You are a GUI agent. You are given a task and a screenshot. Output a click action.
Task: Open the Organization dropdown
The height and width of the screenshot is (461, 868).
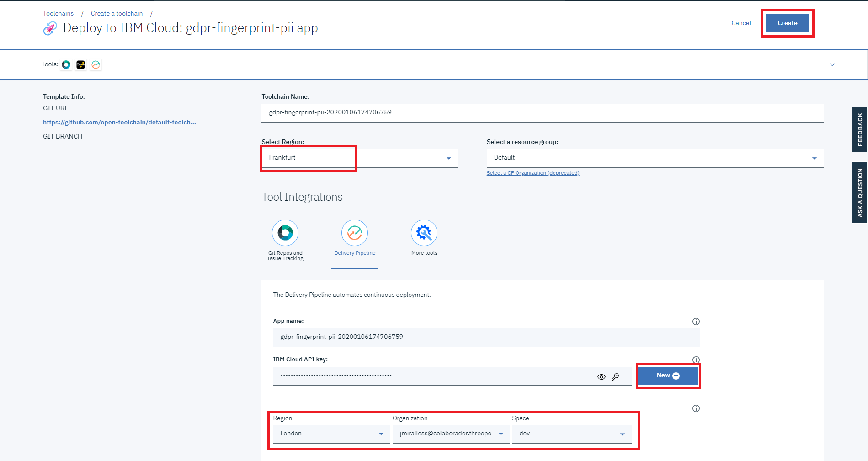coord(451,434)
